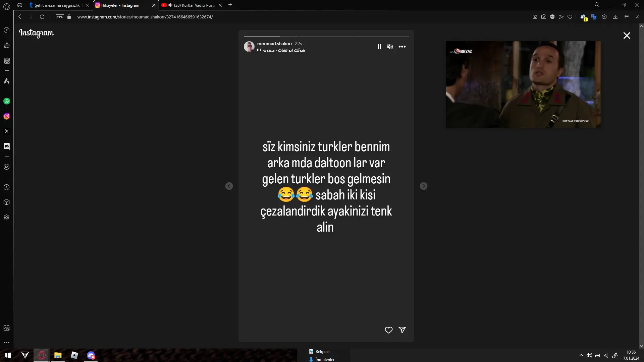Add page to bookmarks heart
The width and height of the screenshot is (644, 362).
[570, 17]
